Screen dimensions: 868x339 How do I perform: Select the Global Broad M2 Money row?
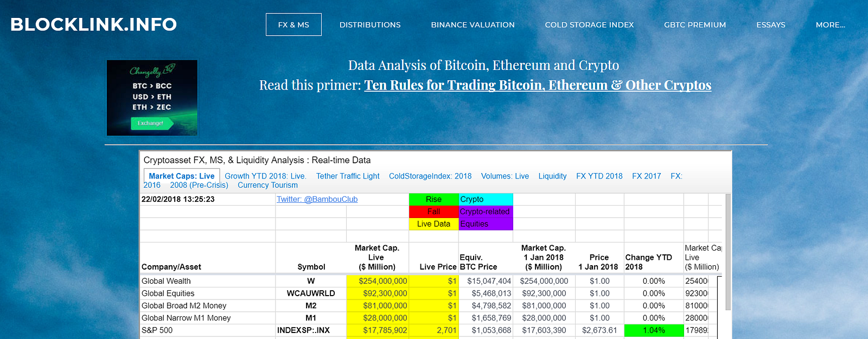[184, 306]
